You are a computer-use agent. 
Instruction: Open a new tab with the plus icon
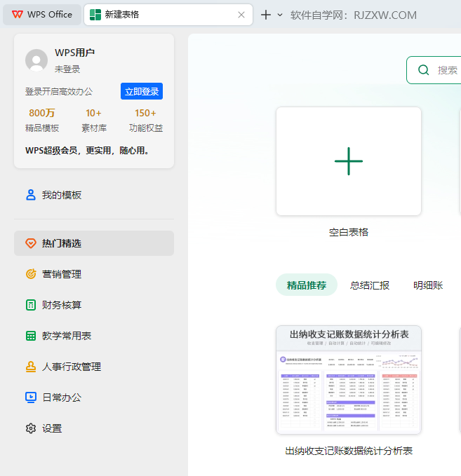pyautogui.click(x=266, y=15)
